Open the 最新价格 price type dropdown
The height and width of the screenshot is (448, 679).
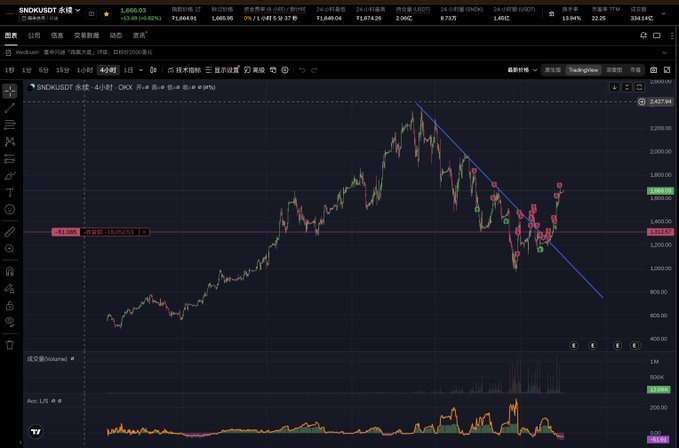click(x=522, y=70)
